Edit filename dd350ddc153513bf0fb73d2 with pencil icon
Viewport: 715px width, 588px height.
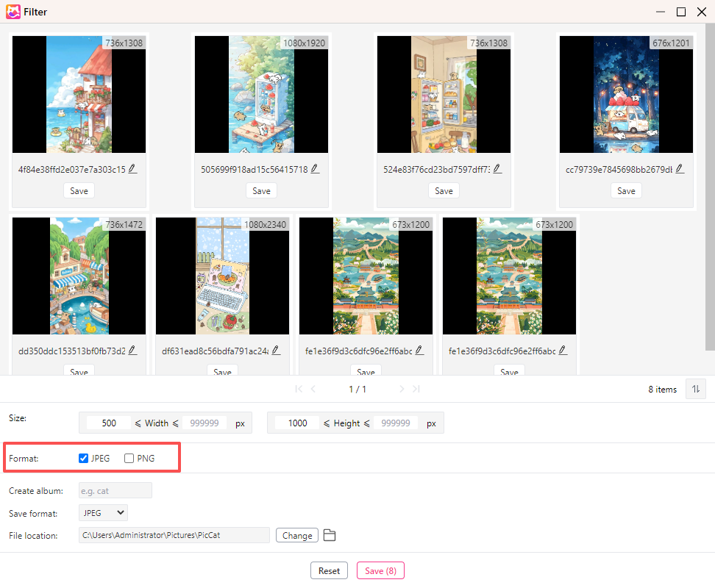tap(132, 351)
